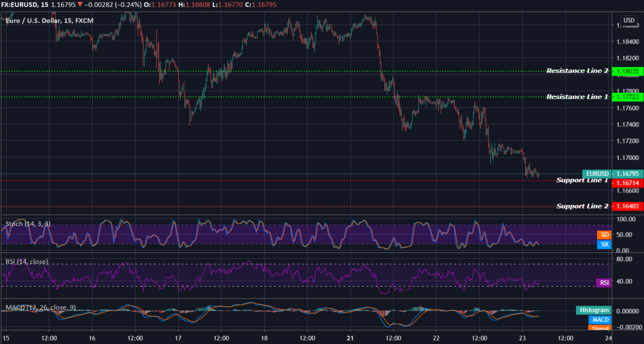Click the orange %D label
Viewport: 644px width, 344px height.
click(x=604, y=235)
